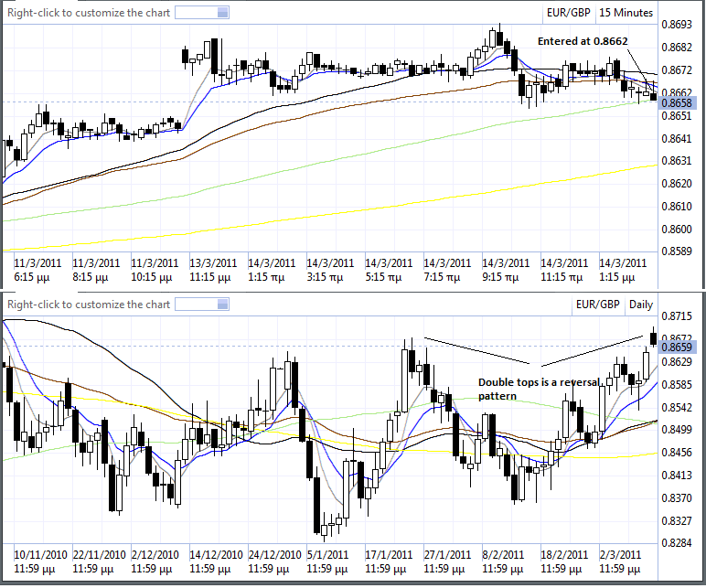Click the 0.8629 price axis label

(677, 362)
